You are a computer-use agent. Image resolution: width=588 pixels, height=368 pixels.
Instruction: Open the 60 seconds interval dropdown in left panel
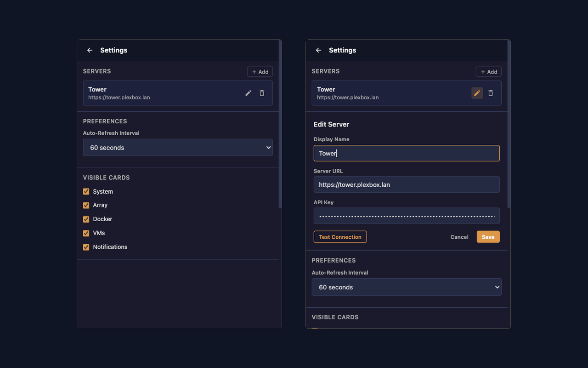coord(178,147)
